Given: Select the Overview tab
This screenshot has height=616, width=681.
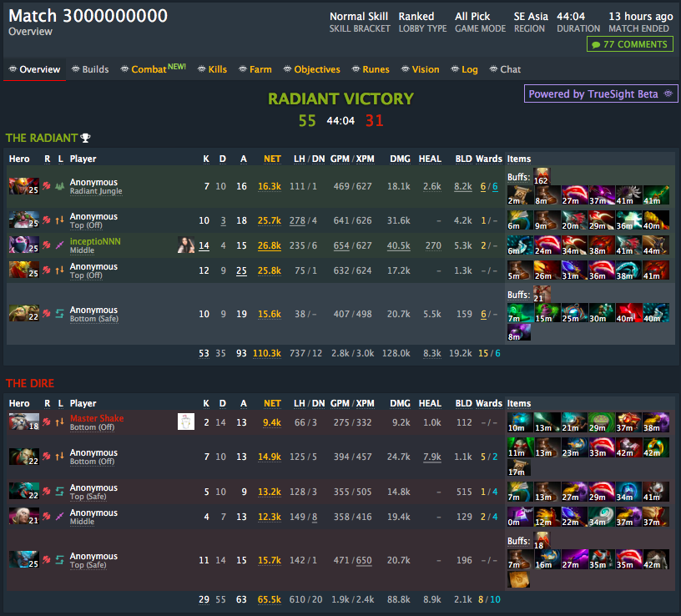Looking at the screenshot, I should pyautogui.click(x=34, y=69).
